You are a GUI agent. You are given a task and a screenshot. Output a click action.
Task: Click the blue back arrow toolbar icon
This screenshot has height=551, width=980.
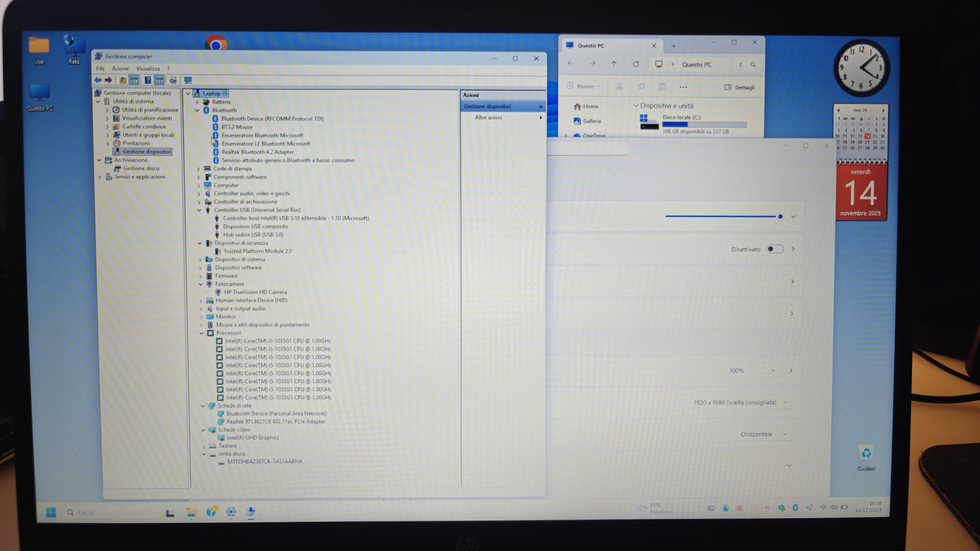click(x=98, y=80)
